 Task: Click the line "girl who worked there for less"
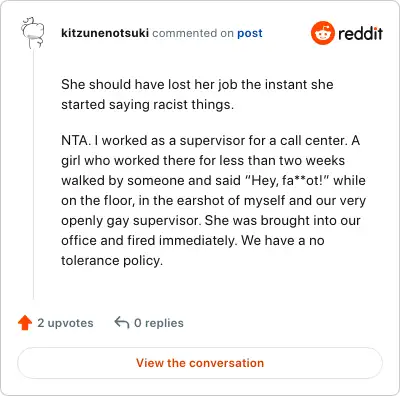pyautogui.click(x=203, y=161)
